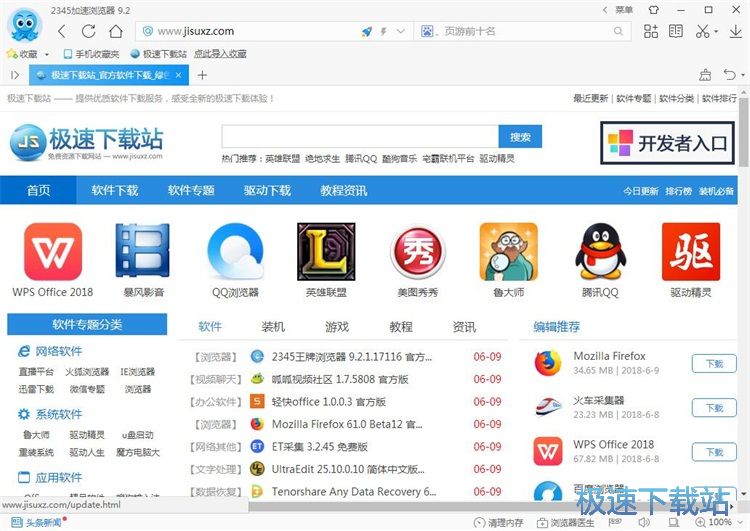Select the 软件专题 navigation tab
Screen dimensions: 750x531
[191, 190]
